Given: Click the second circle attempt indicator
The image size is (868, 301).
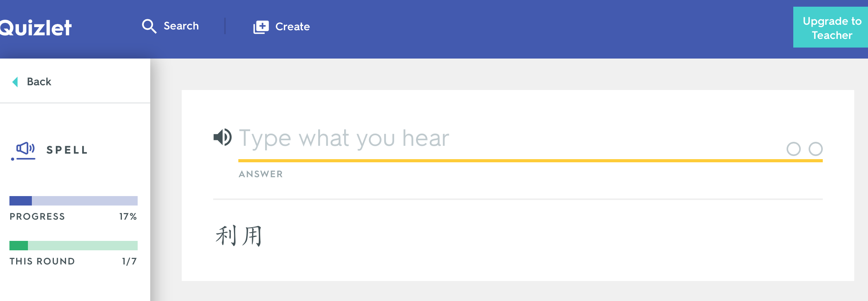Looking at the screenshot, I should pos(815,149).
